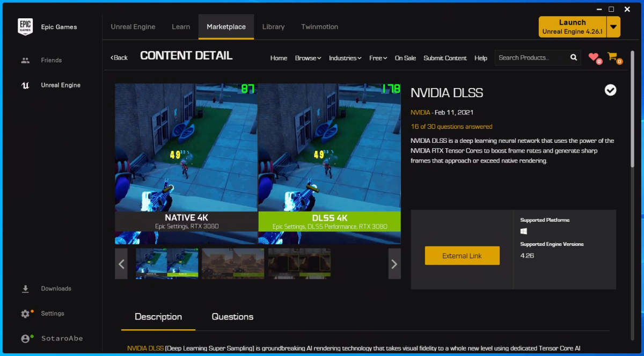Image resolution: width=644 pixels, height=356 pixels.
Task: Select the third gallery thumbnail
Action: coord(299,263)
